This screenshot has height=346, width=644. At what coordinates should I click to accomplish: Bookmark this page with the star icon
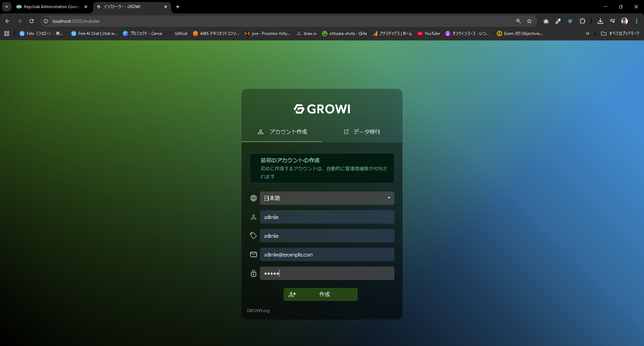[x=529, y=21]
